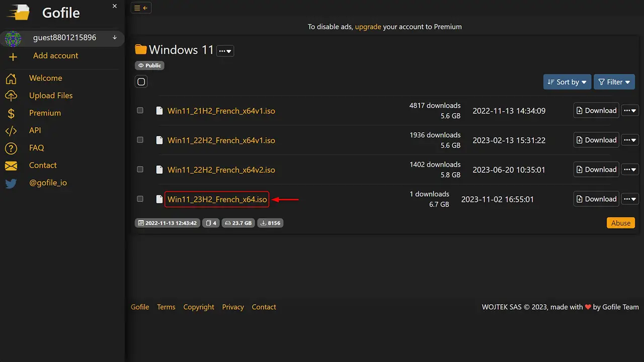The width and height of the screenshot is (644, 362).
Task: Go to Upload Files
Action: point(51,96)
